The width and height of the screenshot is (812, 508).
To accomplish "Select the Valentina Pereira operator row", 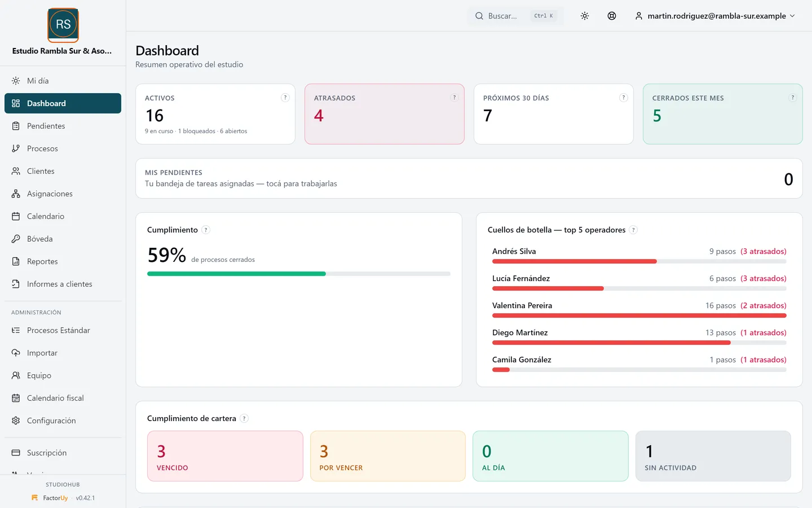I will click(x=639, y=310).
